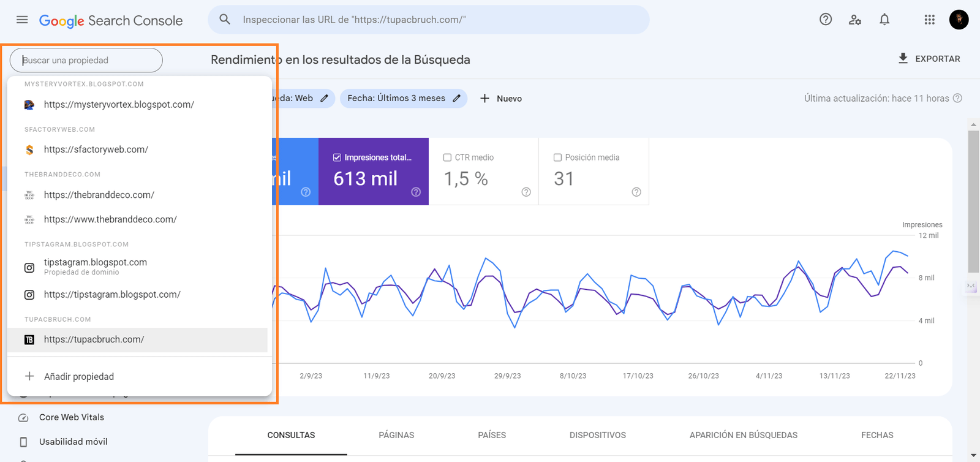This screenshot has width=980, height=462.
Task: Open the Fecha: Últimos 3 meses filter
Action: click(404, 98)
